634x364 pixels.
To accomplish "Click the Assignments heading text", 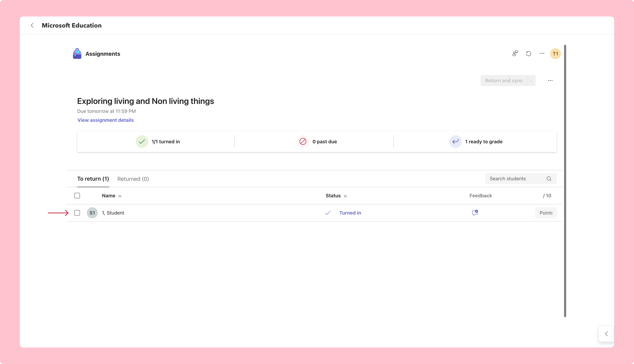I will [103, 54].
